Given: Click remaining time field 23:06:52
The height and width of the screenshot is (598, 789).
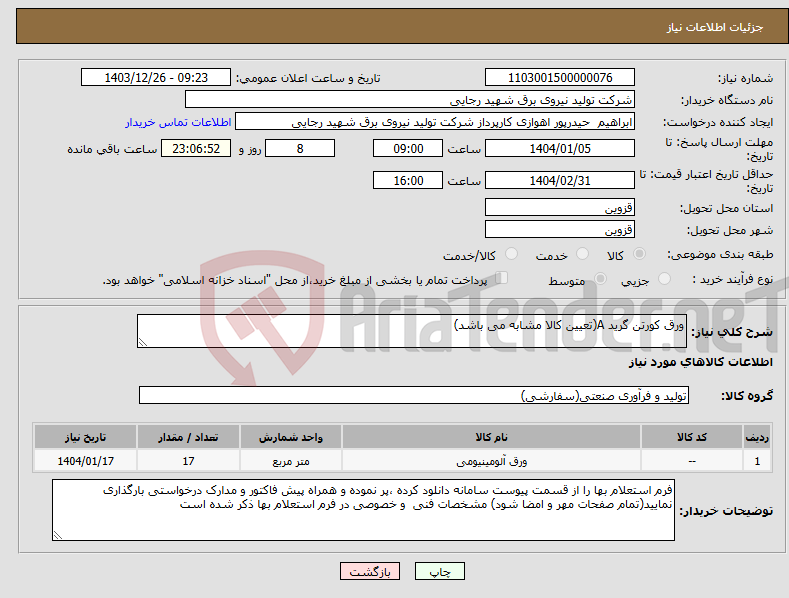Looking at the screenshot, I should [196, 148].
